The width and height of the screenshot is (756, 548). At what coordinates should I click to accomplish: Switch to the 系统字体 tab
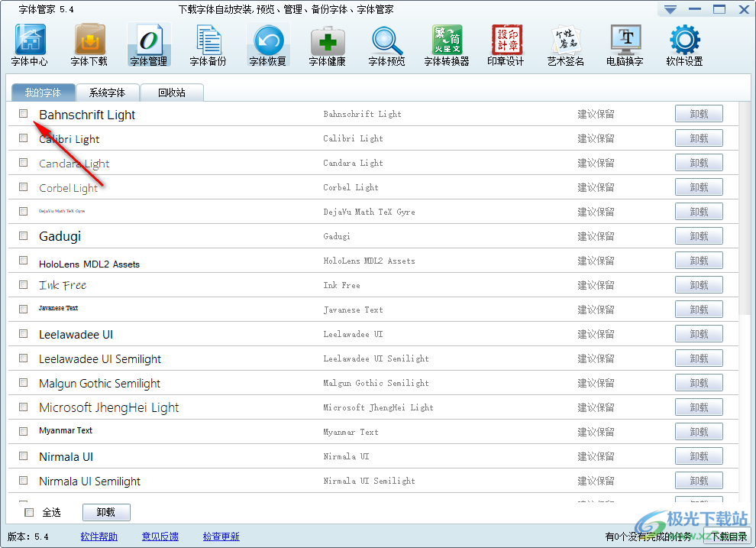[x=107, y=93]
